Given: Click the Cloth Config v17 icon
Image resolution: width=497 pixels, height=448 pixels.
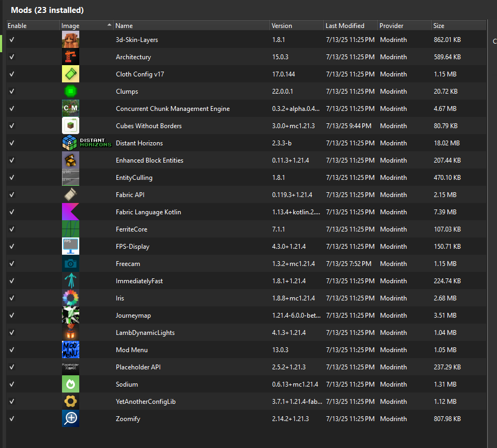Looking at the screenshot, I should point(71,74).
